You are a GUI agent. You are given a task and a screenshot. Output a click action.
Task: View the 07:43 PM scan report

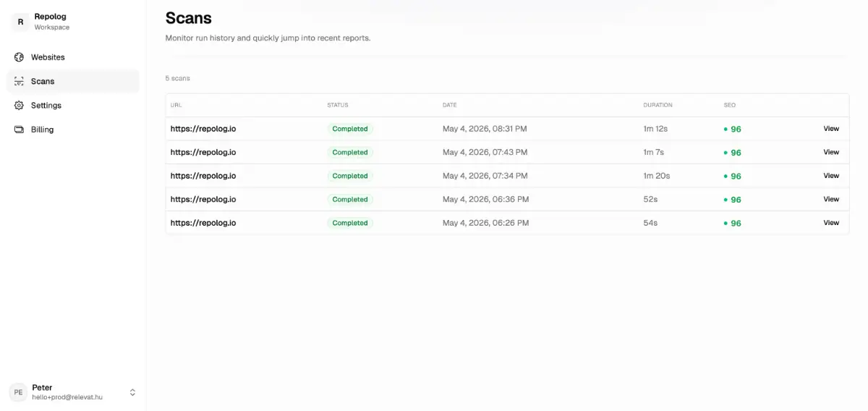tap(831, 152)
